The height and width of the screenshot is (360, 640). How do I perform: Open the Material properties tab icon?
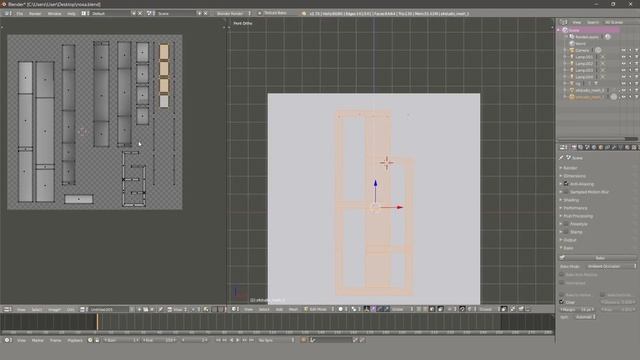(x=627, y=147)
